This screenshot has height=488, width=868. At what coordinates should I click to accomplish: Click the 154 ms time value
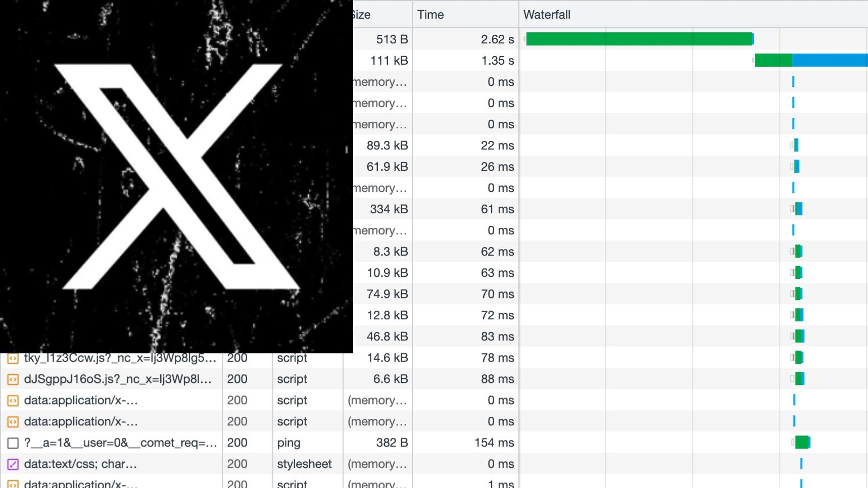[494, 443]
